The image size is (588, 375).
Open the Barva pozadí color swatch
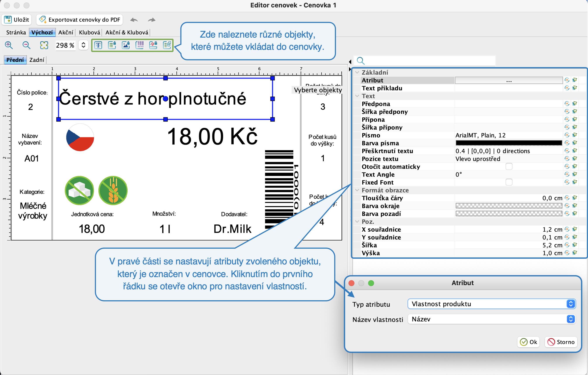coord(509,214)
